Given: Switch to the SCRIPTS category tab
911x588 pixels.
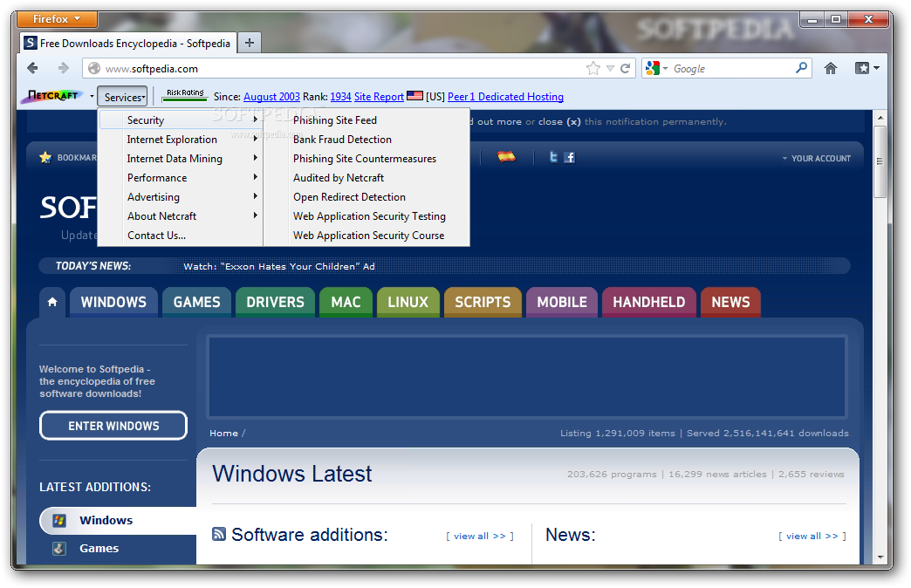Looking at the screenshot, I should point(483,302).
